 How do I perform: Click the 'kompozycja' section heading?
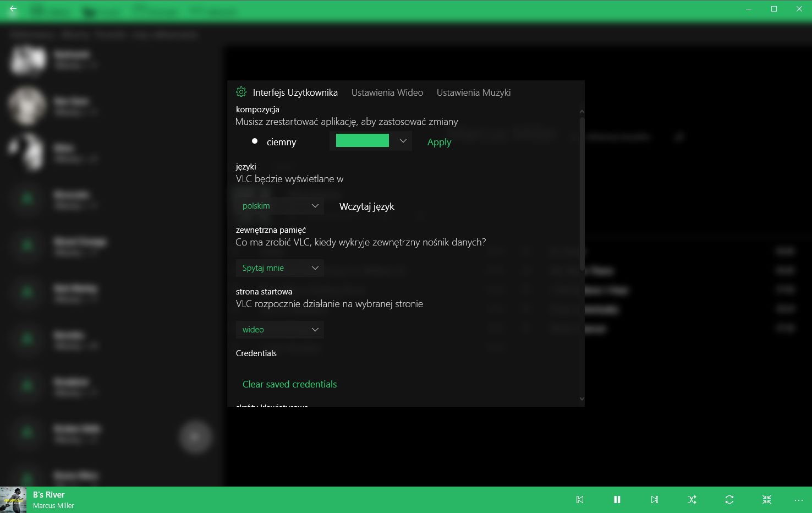click(257, 110)
